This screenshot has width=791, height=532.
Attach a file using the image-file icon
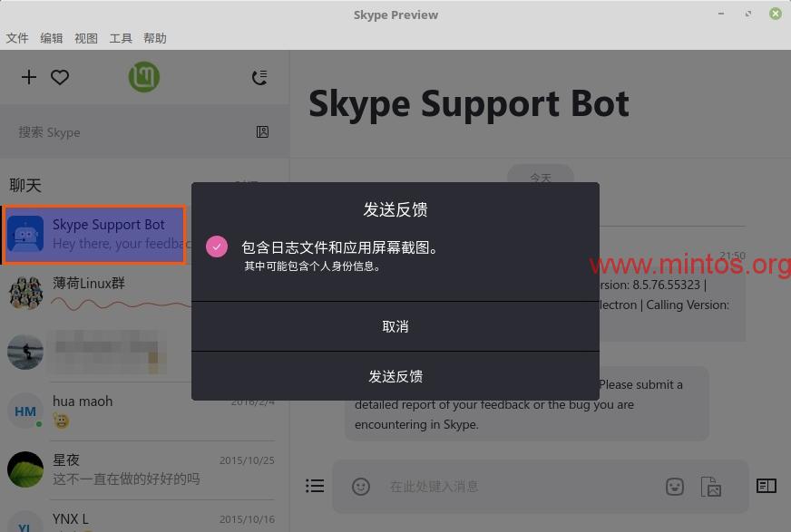click(711, 487)
